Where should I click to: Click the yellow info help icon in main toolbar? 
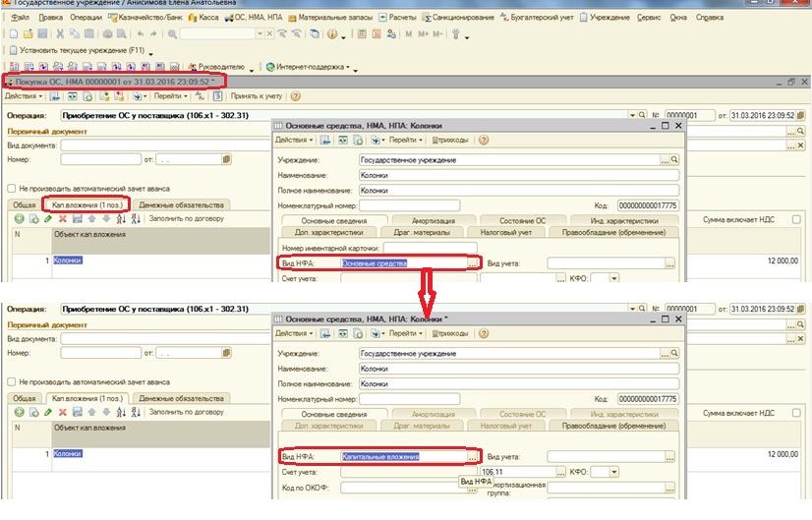point(332,34)
